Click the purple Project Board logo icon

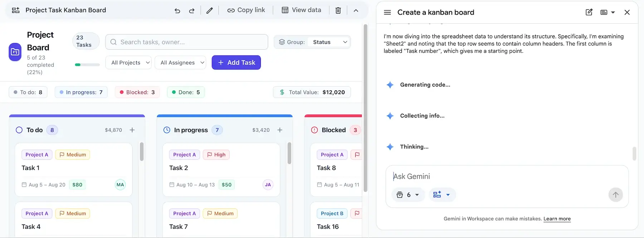15,52
